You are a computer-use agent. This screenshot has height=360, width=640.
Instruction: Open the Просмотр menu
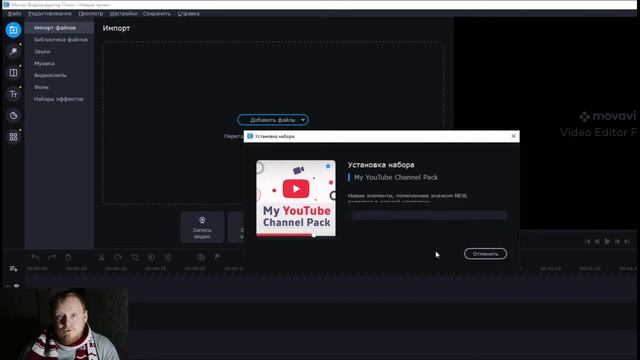[91, 13]
